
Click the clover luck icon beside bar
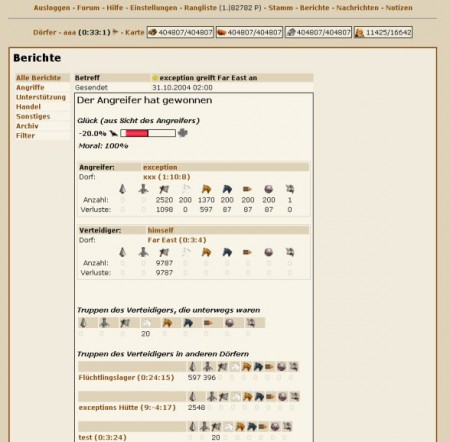[x=183, y=133]
